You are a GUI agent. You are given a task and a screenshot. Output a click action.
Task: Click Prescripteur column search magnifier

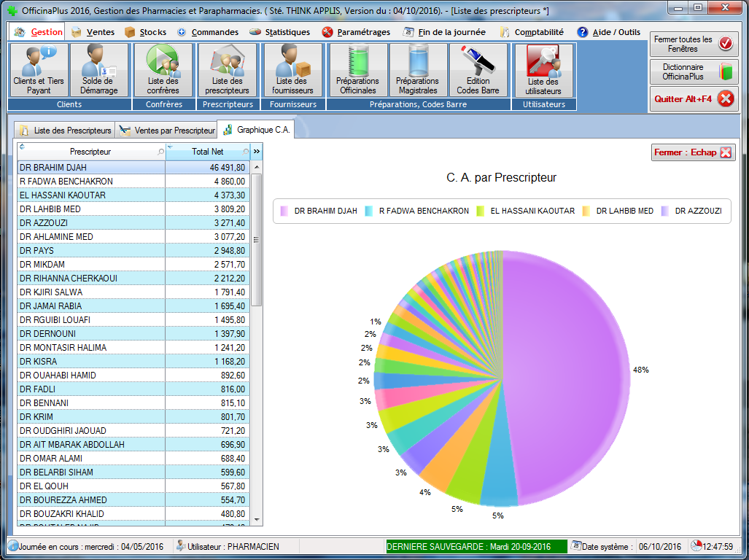pyautogui.click(x=161, y=152)
